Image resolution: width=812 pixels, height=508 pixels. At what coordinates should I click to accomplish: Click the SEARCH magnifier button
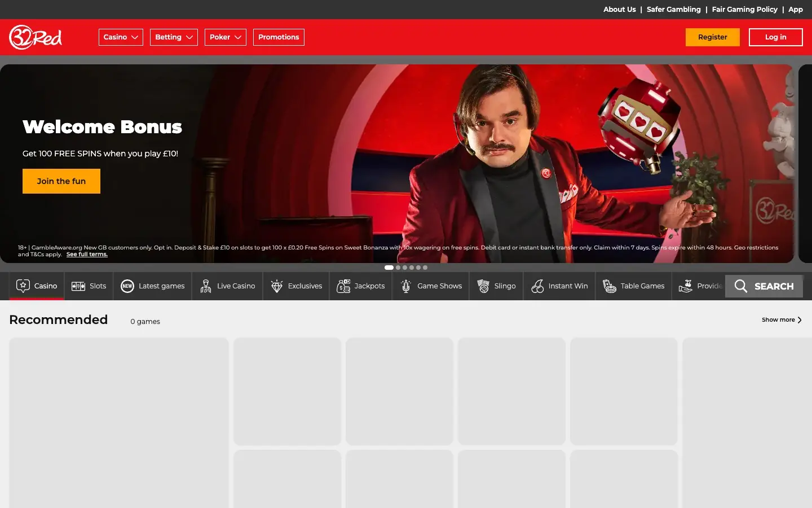(764, 286)
